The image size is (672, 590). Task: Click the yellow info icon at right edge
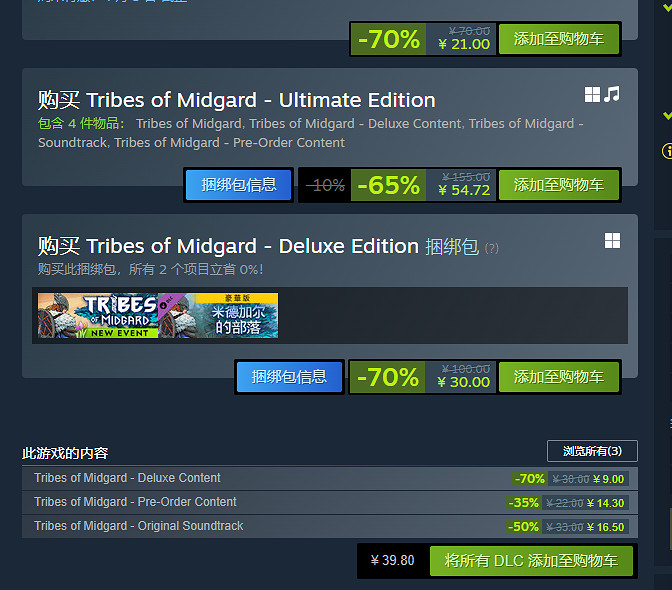coord(667,152)
